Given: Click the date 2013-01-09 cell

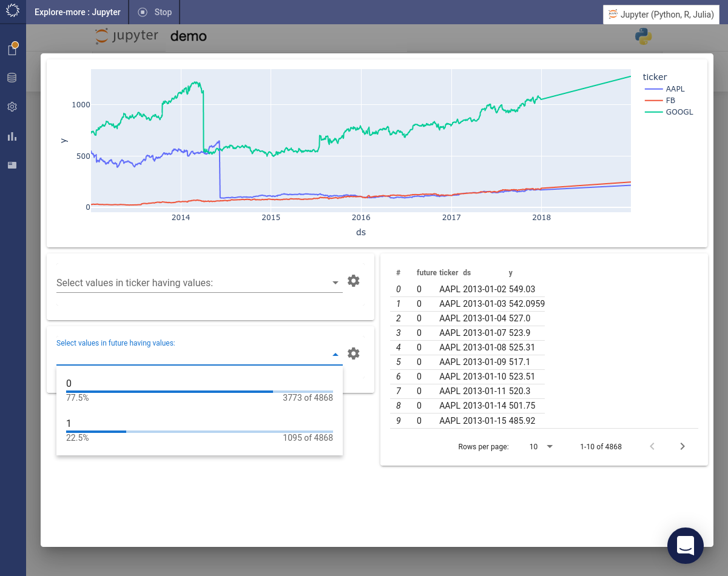Looking at the screenshot, I should click(x=485, y=362).
